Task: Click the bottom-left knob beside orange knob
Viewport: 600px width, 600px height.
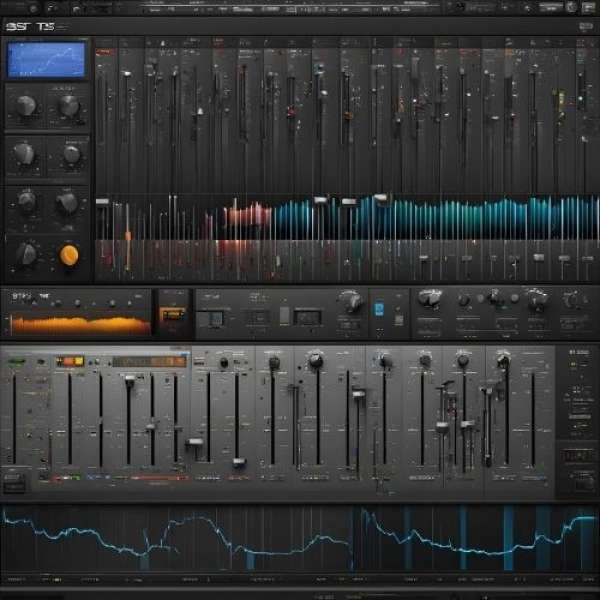Action: point(26,254)
